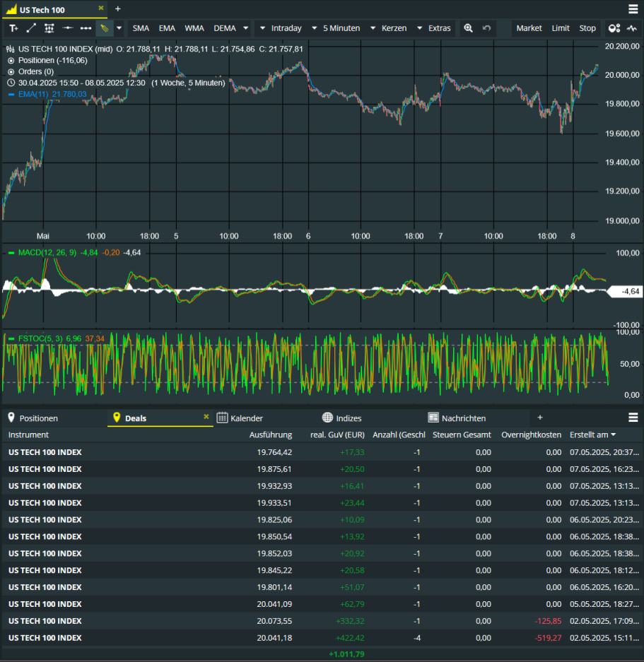Click the Indizes globe icon
644x662 pixels.
(327, 418)
